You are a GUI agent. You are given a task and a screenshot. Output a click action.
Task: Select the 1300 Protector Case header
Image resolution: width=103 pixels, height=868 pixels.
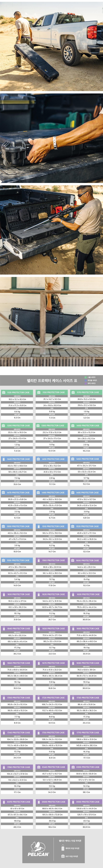tap(51, 426)
